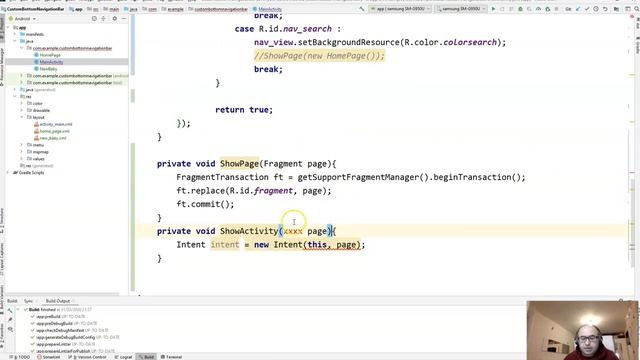640x360 pixels.
Task: Click the commented //ShowPage(new HomePage()) line
Action: [x=319, y=56]
